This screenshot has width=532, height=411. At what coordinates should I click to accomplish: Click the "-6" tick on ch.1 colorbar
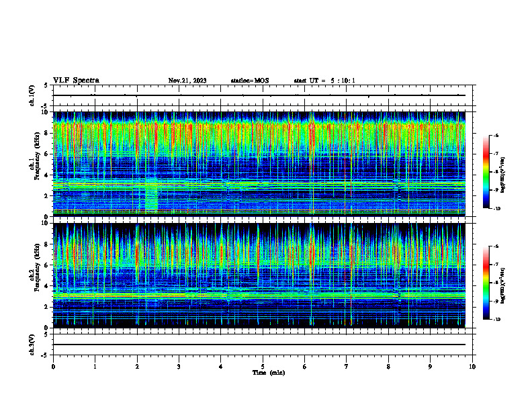coord(496,136)
